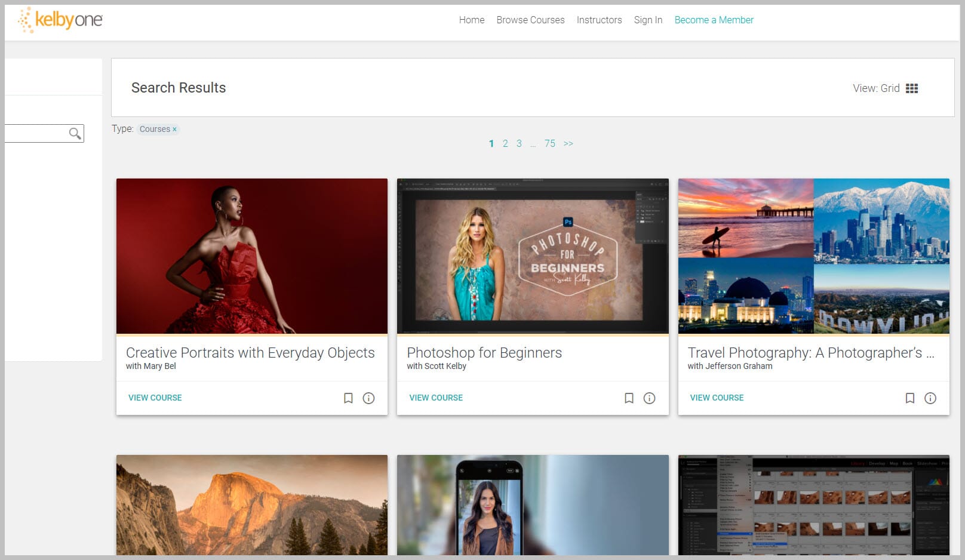Click 'with Mary Bel' instructor text
Screen dimensions: 965x560
151,366
